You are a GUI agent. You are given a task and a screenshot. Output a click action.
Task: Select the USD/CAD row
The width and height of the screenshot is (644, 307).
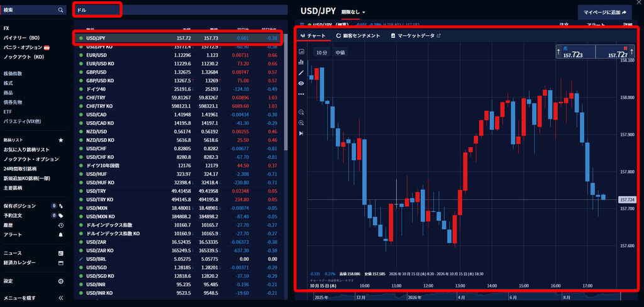click(x=179, y=114)
